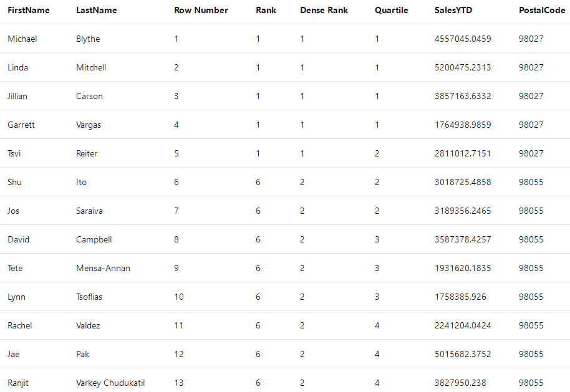Click row number 12 in Jae's row

(x=179, y=355)
